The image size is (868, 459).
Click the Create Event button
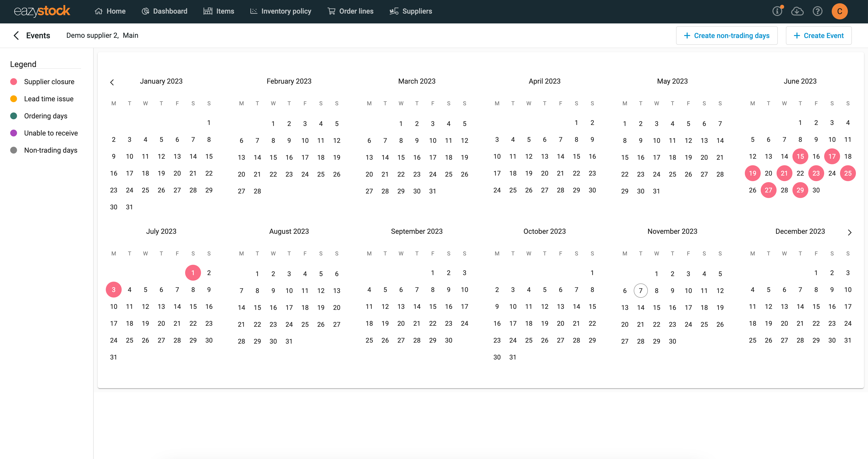coord(818,35)
